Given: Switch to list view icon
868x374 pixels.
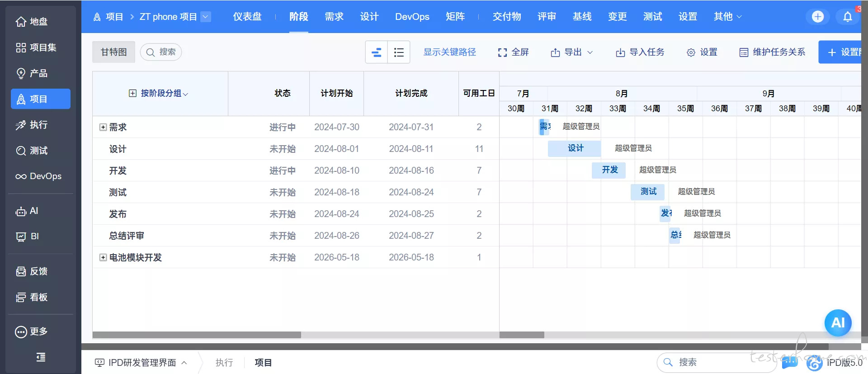Looking at the screenshot, I should click(x=399, y=52).
